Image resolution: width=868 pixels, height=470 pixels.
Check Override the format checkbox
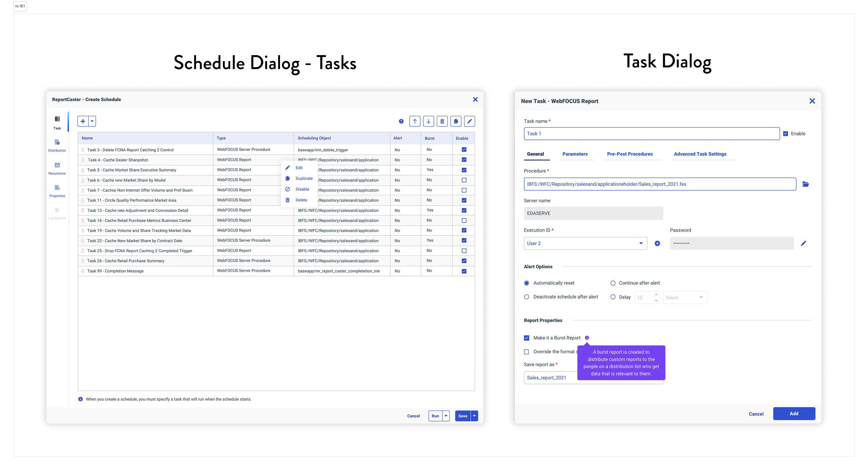[x=527, y=352]
